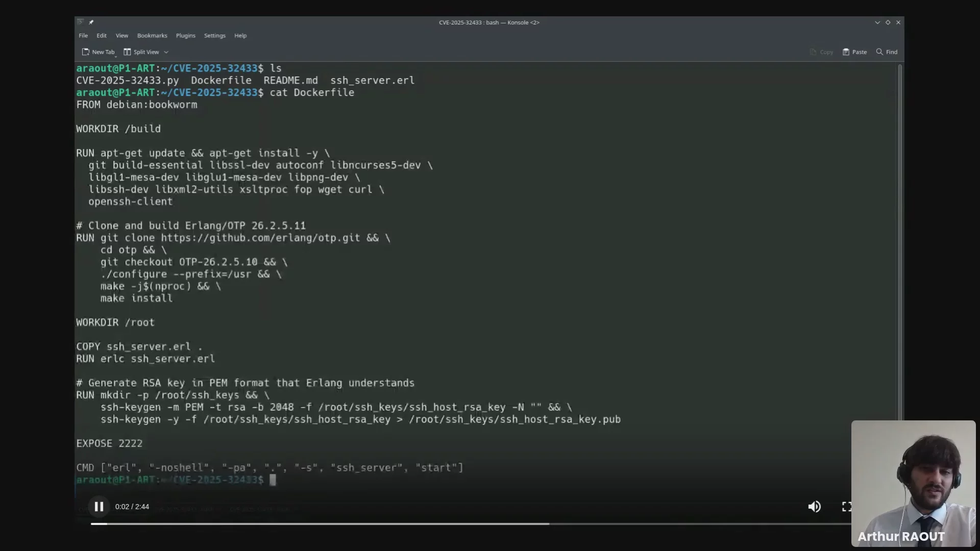Click 'ssh_server.erl' in ls output
This screenshot has height=551, width=980.
pyautogui.click(x=373, y=81)
